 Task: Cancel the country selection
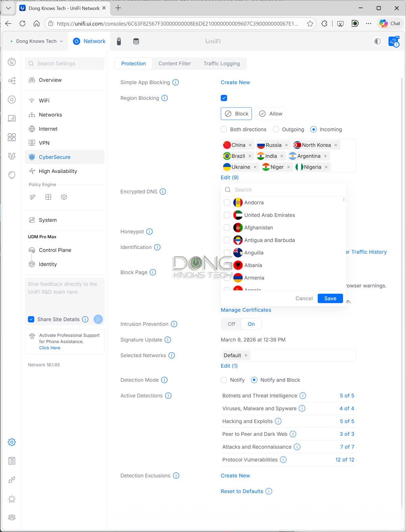304,298
